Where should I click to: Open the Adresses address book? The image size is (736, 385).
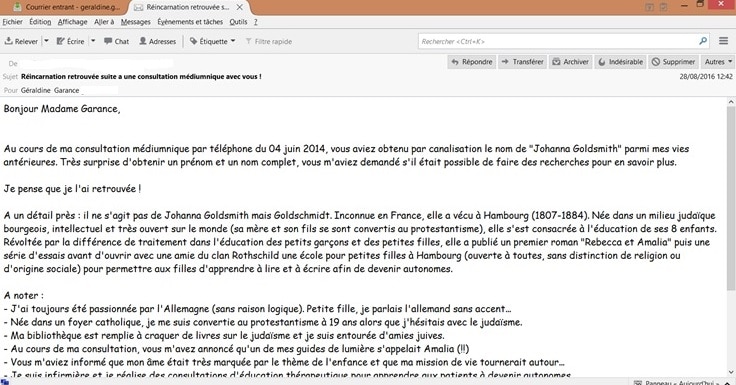pyautogui.click(x=157, y=41)
